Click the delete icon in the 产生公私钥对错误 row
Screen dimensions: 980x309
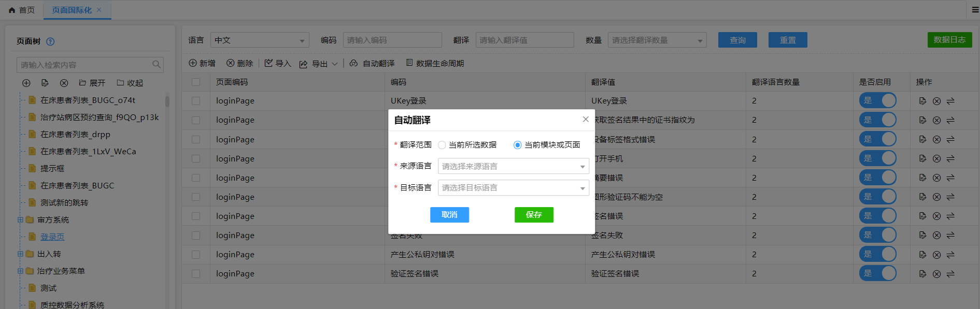click(x=936, y=255)
